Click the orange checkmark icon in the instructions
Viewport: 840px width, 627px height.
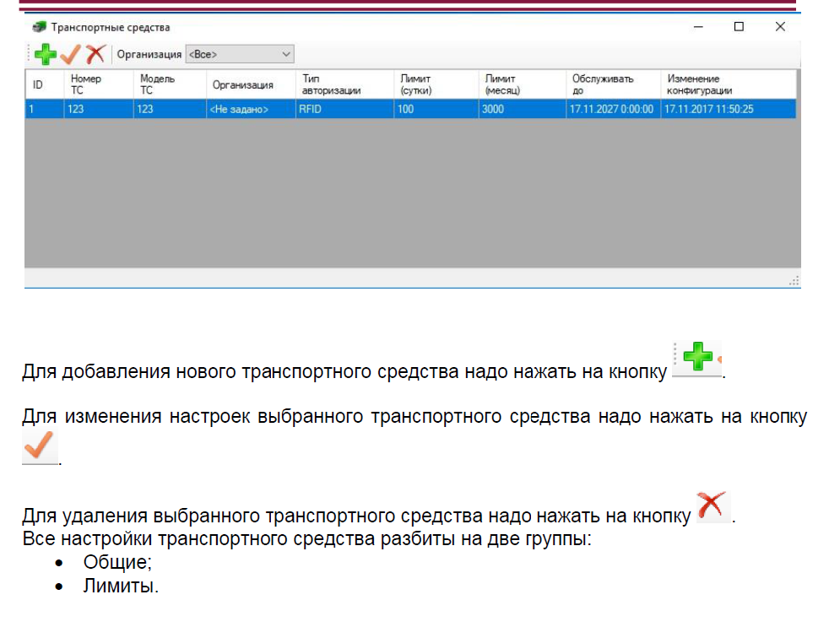(x=40, y=446)
